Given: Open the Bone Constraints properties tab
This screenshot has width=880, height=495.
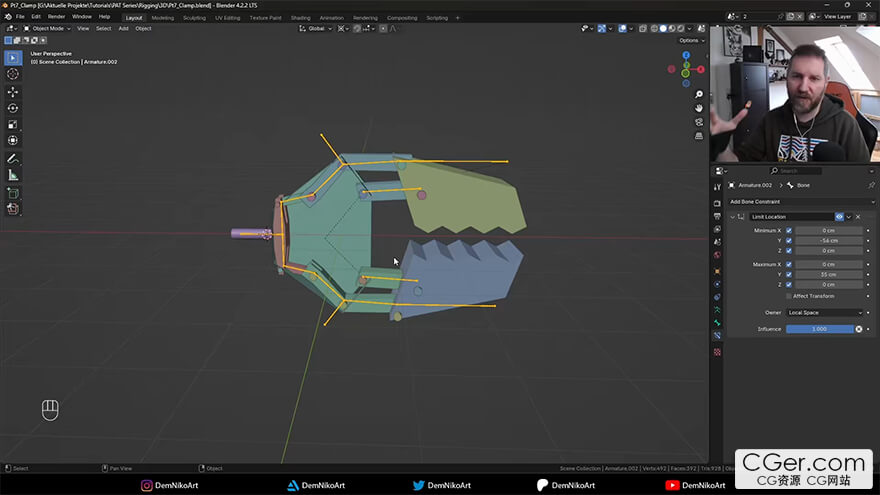Looking at the screenshot, I should [x=717, y=335].
